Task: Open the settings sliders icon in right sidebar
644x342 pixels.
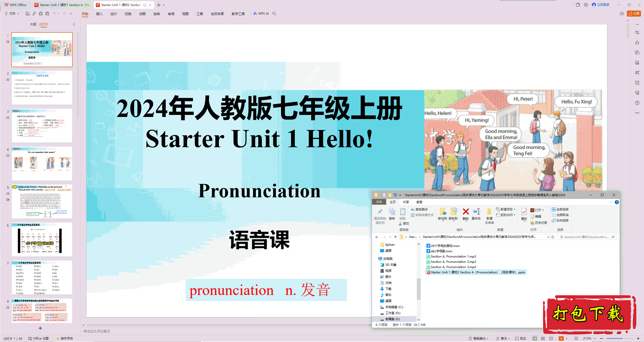Action: coord(637,32)
